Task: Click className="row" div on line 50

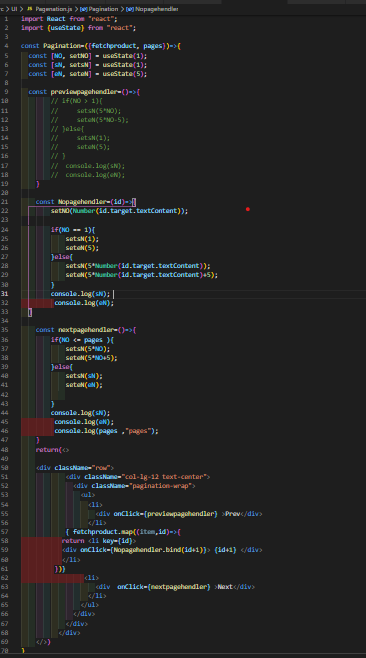Action: [75, 467]
